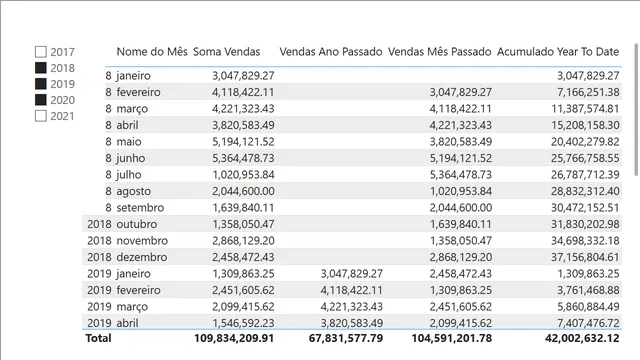Select the julho month cell
This screenshot has height=360, width=640.
point(129,175)
